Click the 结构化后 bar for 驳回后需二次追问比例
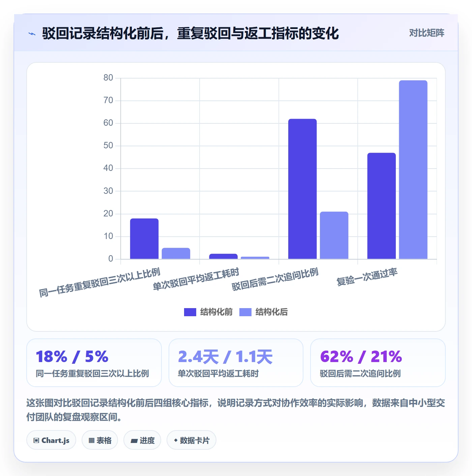 pos(334,235)
